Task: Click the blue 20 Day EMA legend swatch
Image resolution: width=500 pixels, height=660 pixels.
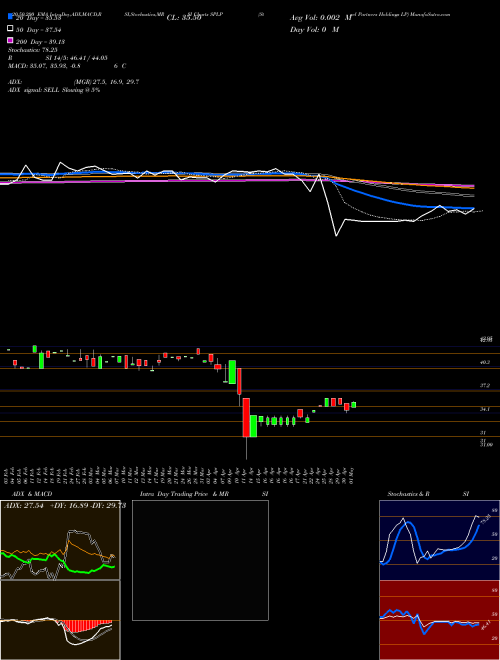Action: [x=11, y=17]
